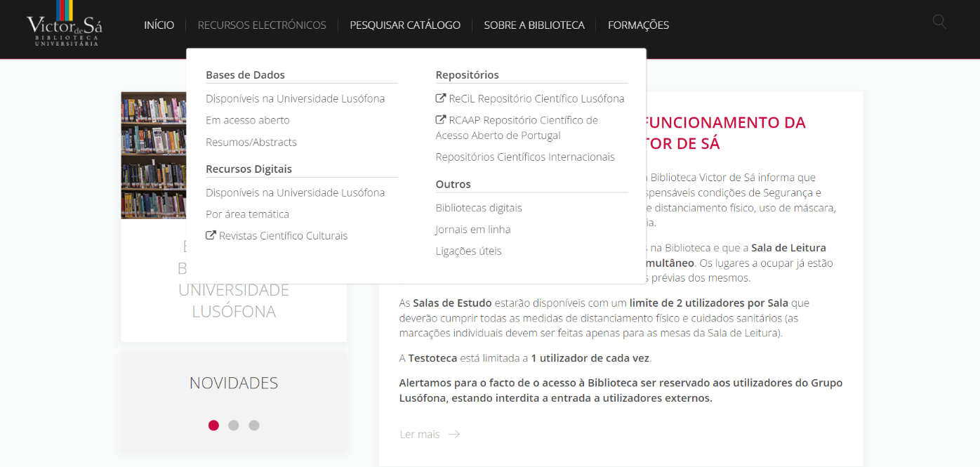Select the first red carousel dot
The height and width of the screenshot is (467, 980).
click(213, 425)
